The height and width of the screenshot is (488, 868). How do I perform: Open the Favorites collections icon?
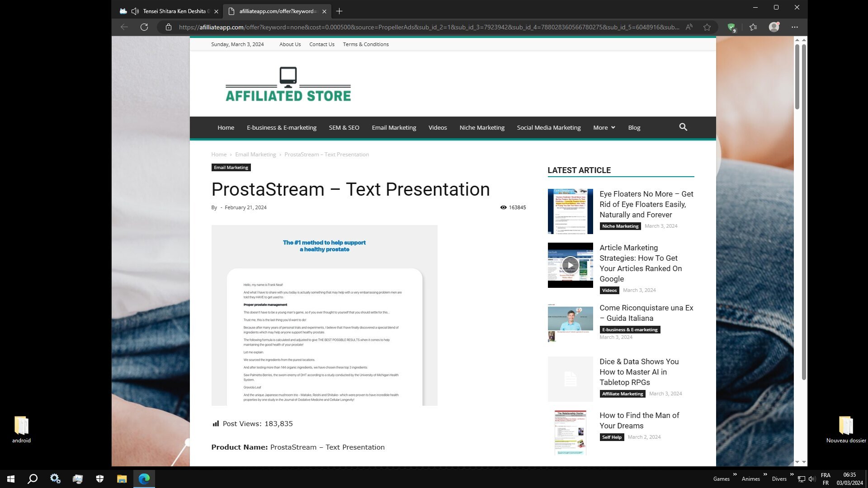click(753, 27)
